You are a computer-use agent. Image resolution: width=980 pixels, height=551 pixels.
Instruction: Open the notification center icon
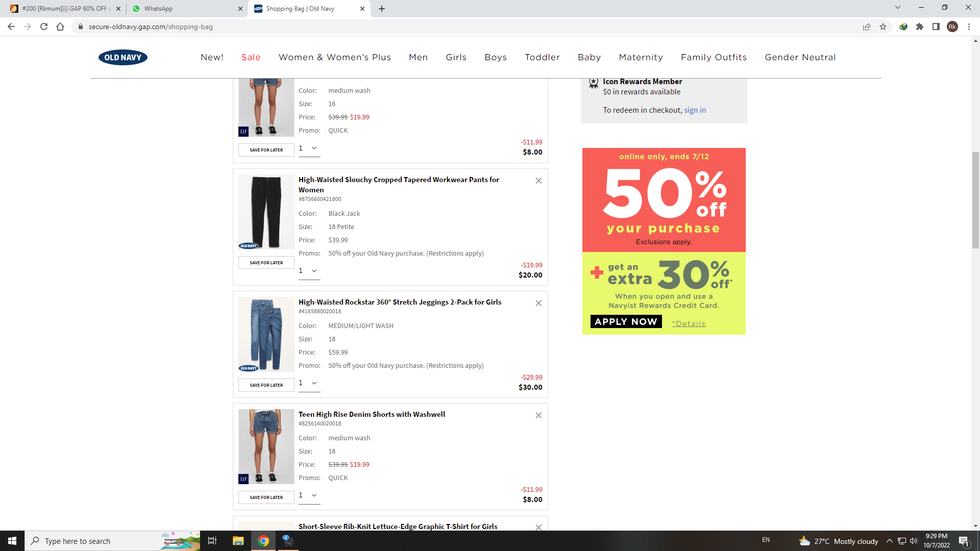point(964,541)
